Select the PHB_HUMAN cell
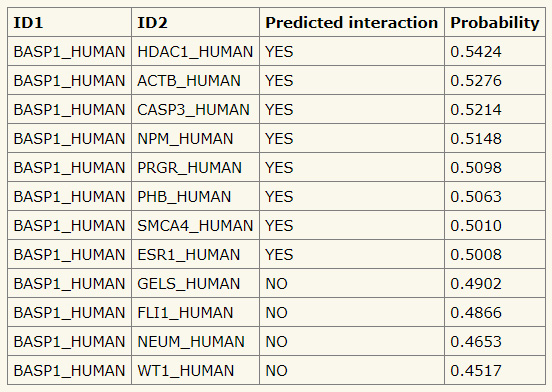The width and height of the screenshot is (552, 392). 195,196
